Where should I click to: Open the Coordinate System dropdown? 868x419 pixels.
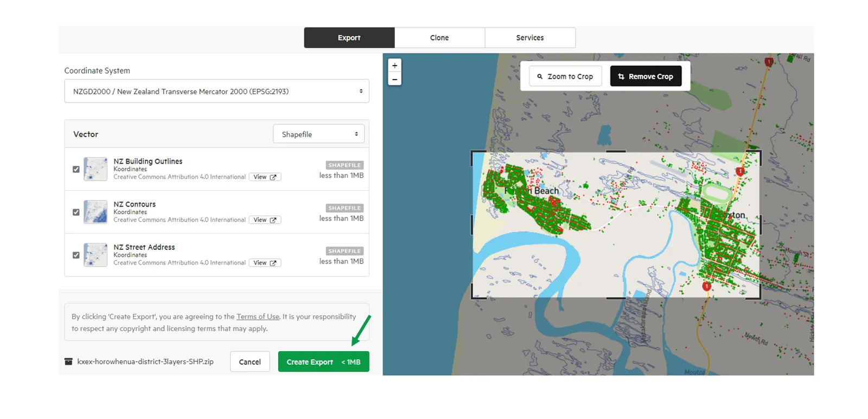coord(216,91)
